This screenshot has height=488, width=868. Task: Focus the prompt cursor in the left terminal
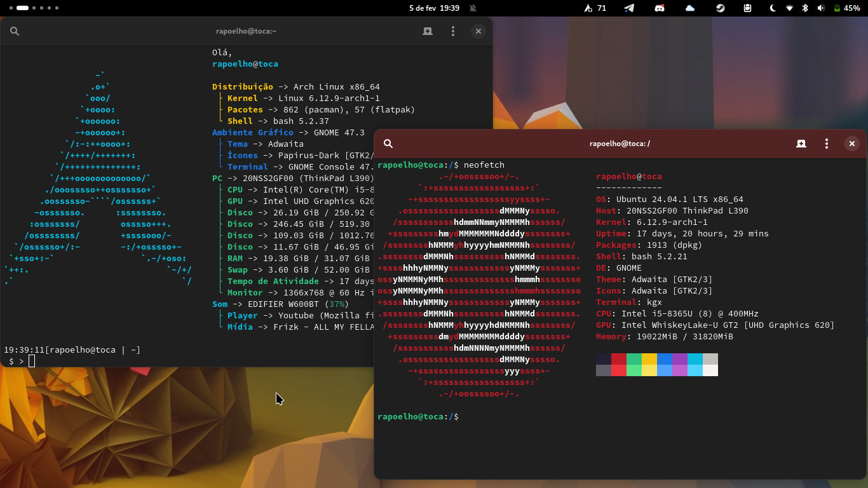coord(32,362)
